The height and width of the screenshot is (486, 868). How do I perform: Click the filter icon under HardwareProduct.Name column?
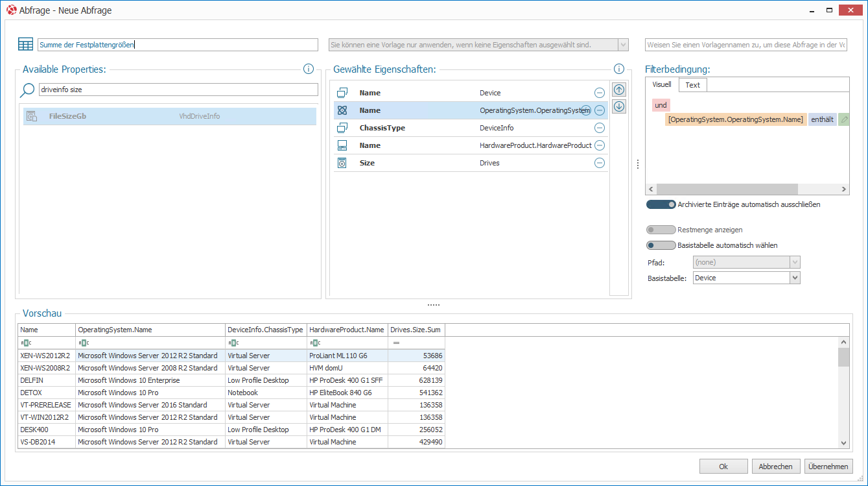(314, 343)
